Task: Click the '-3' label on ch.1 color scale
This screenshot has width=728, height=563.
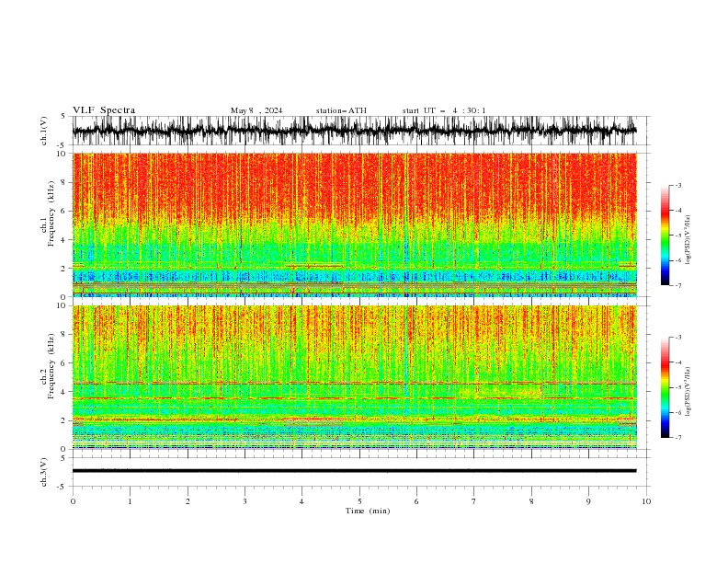Action: point(677,185)
